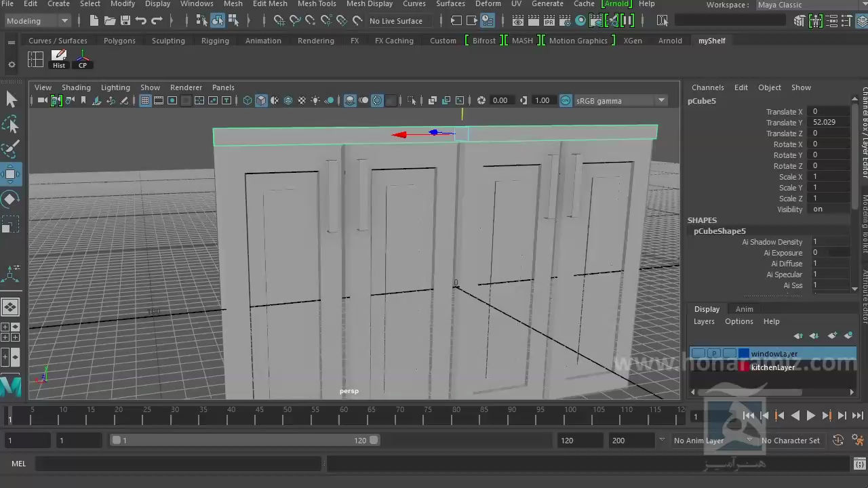Click the time range slider bar
Viewport: 868px width, 488px height.
coord(244,441)
